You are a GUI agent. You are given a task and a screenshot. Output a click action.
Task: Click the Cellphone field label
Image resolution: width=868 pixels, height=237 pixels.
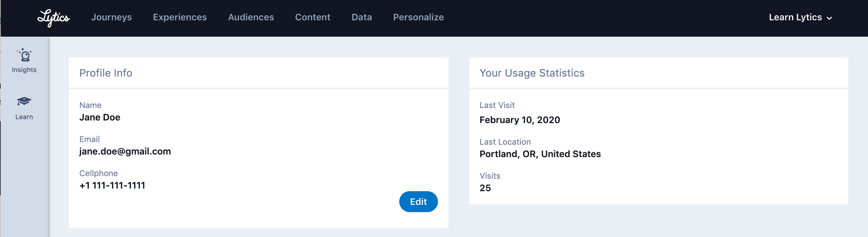pos(98,173)
